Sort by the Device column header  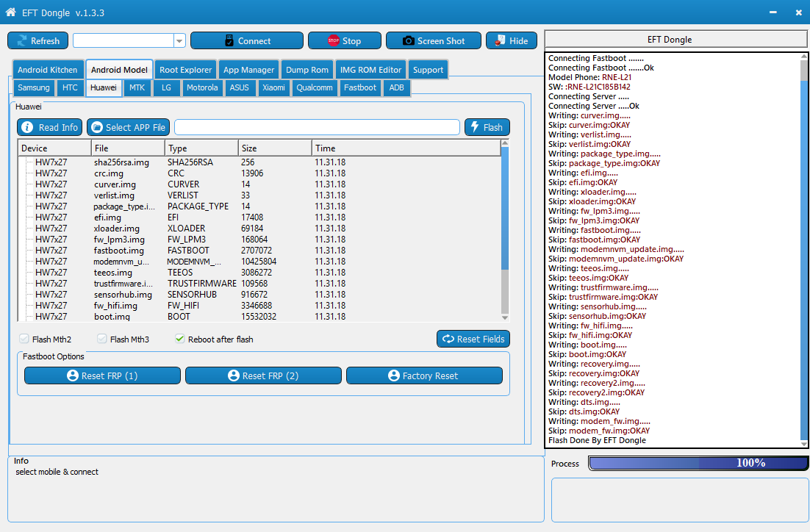point(54,148)
